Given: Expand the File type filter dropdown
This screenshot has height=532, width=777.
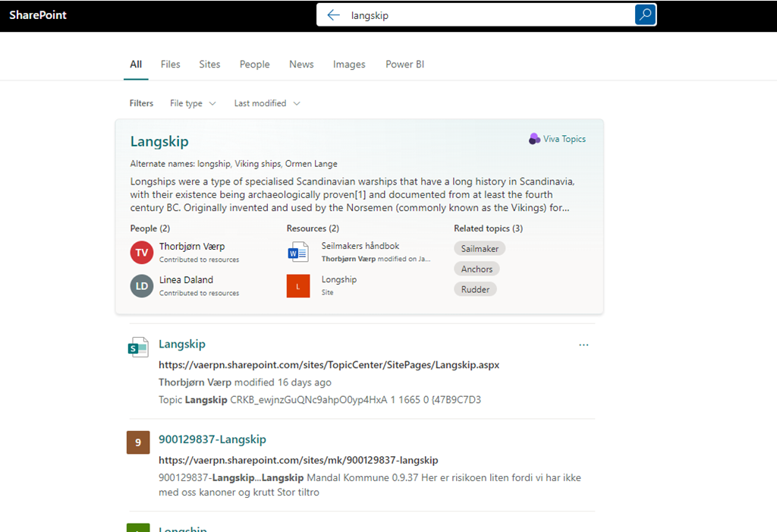Looking at the screenshot, I should pyautogui.click(x=193, y=103).
